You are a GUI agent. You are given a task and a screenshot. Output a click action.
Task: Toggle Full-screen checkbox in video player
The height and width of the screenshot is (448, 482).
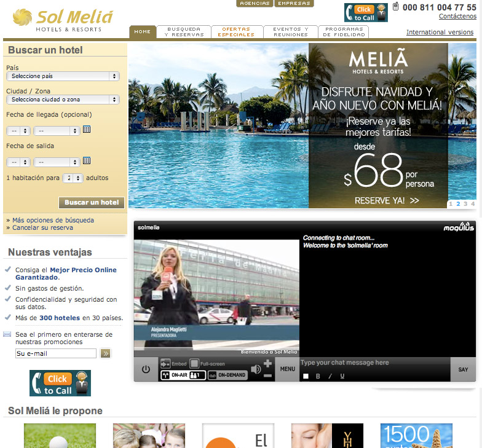point(194,363)
